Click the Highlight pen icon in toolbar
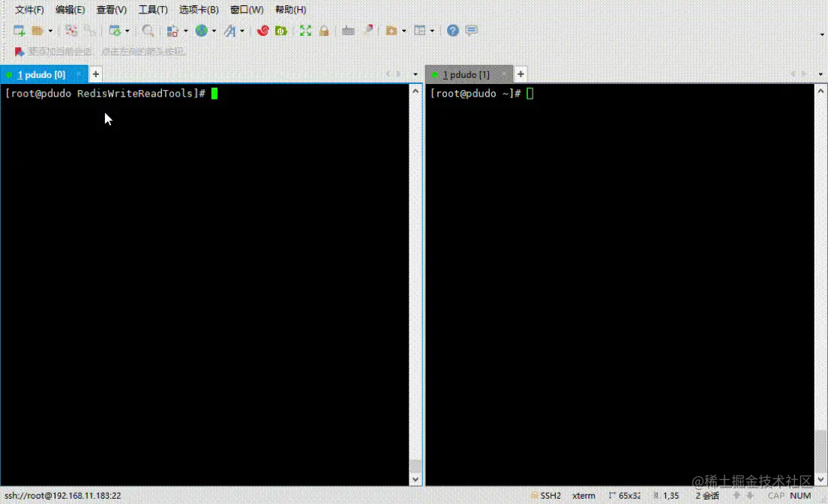 click(368, 30)
